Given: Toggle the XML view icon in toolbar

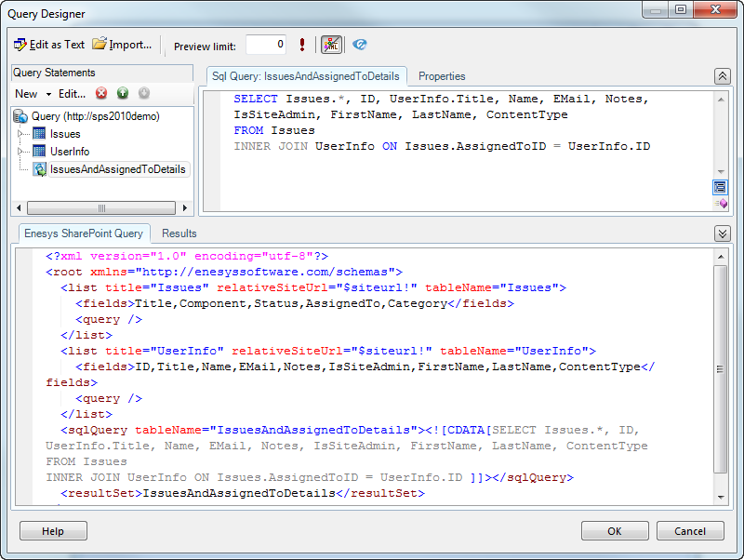Looking at the screenshot, I should [331, 45].
